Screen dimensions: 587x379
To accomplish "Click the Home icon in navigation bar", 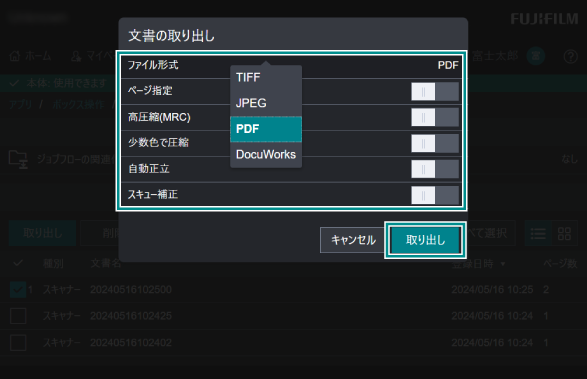I will (x=15, y=56).
